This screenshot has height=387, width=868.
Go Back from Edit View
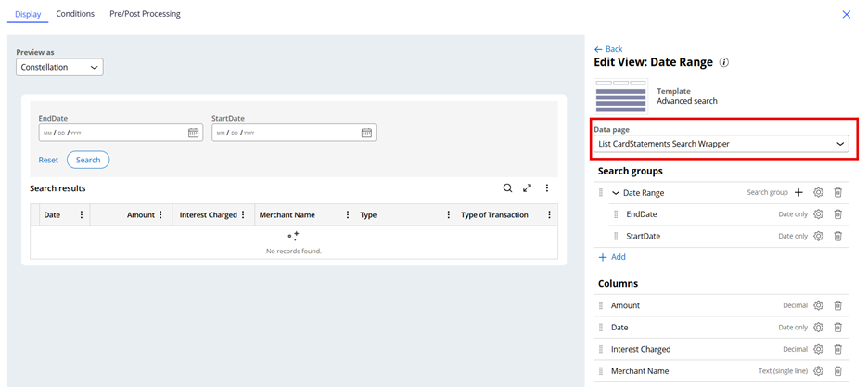[x=608, y=48]
